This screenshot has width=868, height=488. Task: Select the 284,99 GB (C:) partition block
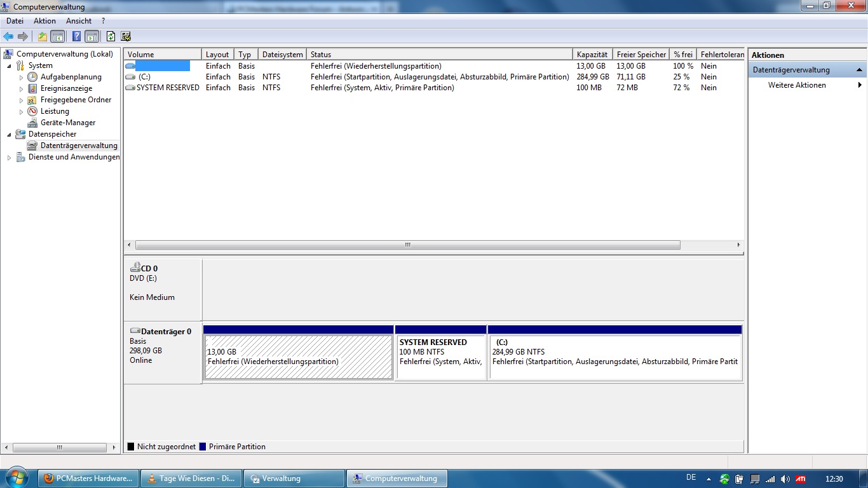pyautogui.click(x=614, y=357)
